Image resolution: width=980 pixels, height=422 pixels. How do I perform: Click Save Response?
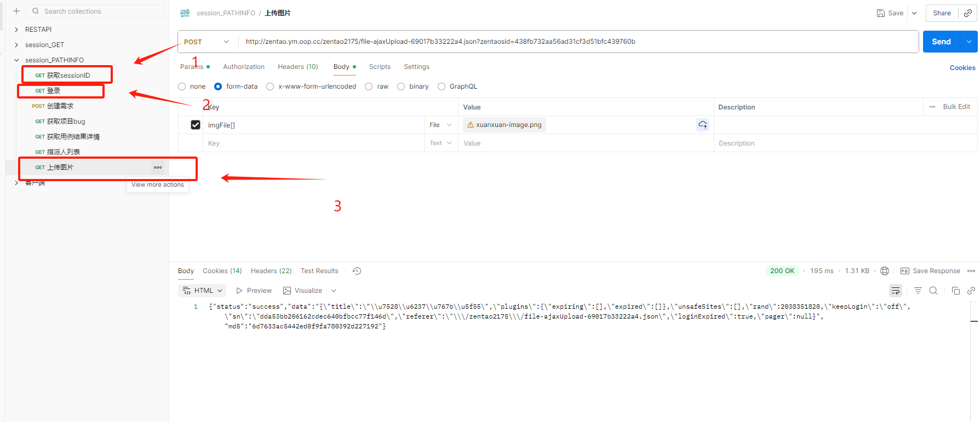930,271
